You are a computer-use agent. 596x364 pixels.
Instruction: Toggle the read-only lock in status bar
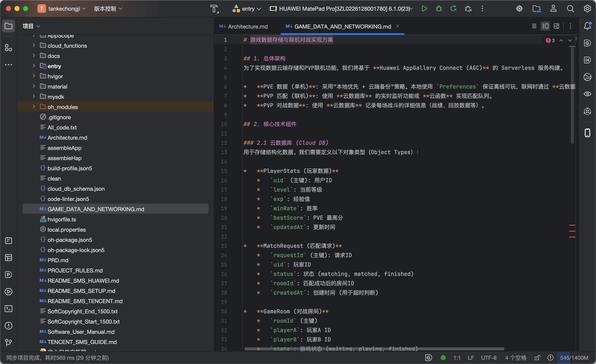coord(537,358)
